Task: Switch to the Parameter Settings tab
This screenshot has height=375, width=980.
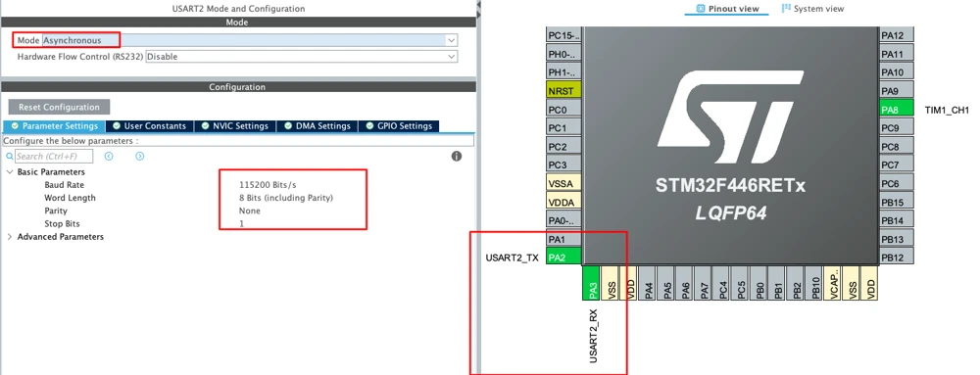Action: pos(55,126)
